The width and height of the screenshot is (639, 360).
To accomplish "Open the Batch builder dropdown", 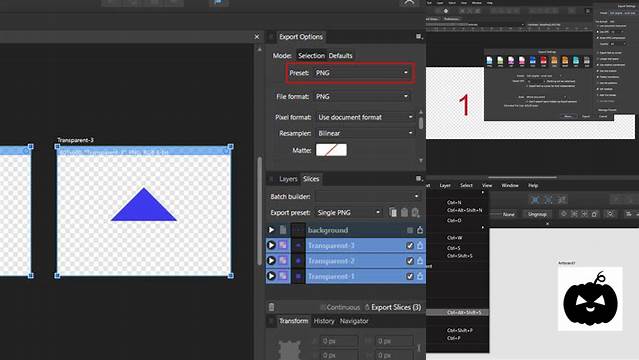I will 368,197.
